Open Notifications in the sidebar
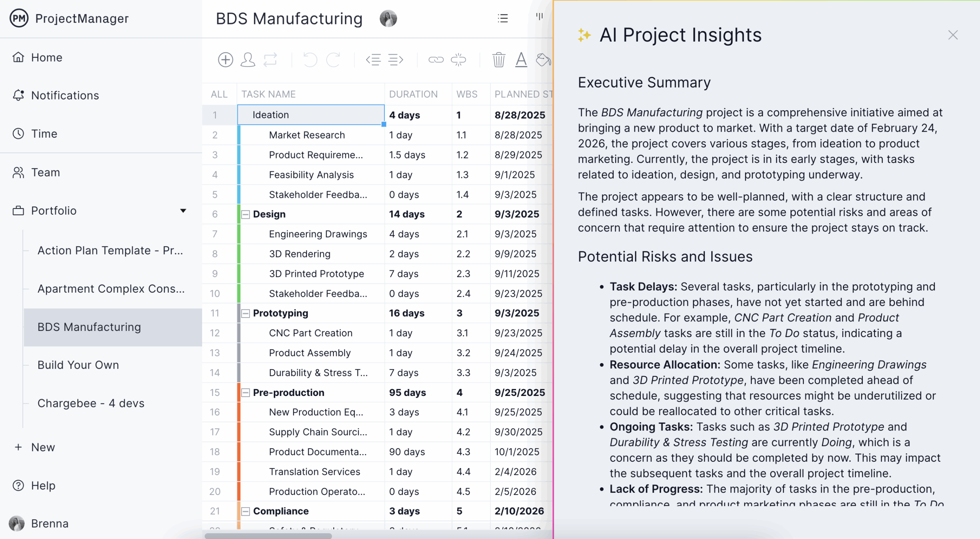Viewport: 980px width, 539px height. click(x=65, y=95)
